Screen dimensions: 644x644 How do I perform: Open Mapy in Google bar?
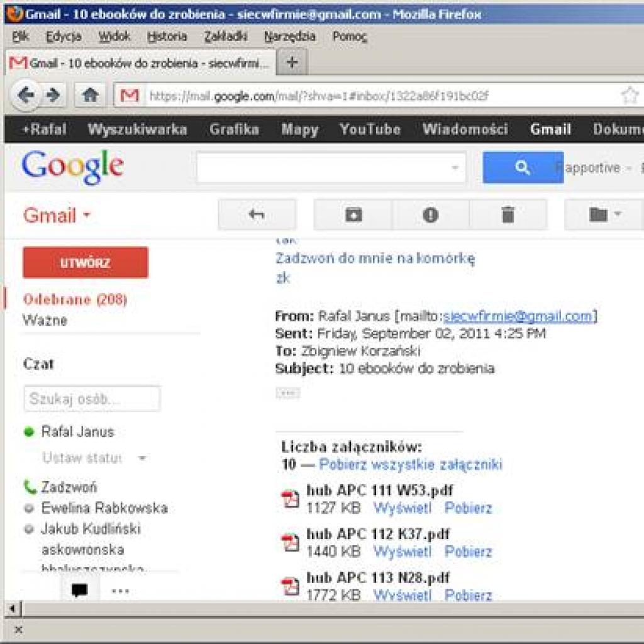300,130
